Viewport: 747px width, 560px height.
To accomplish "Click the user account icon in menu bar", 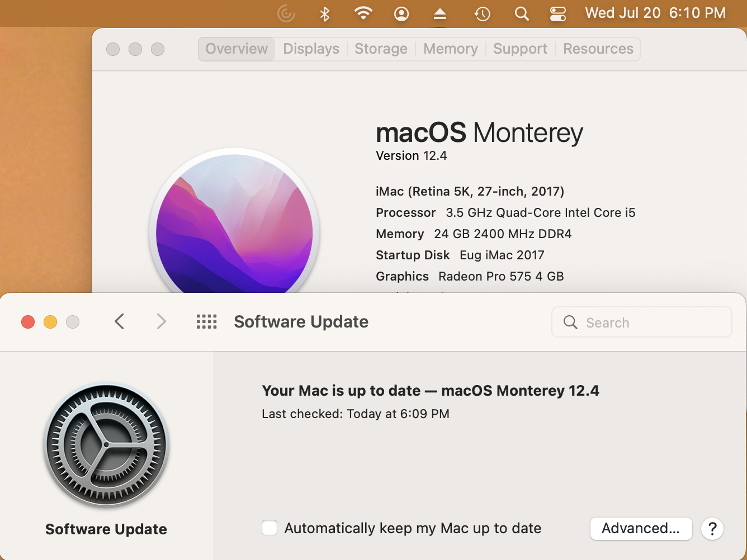I will click(401, 13).
